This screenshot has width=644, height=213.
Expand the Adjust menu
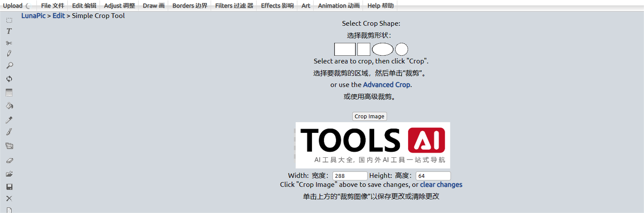119,6
